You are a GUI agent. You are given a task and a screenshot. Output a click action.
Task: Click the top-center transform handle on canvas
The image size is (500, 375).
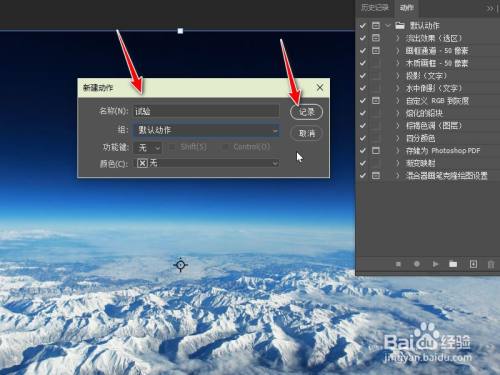tap(180, 31)
